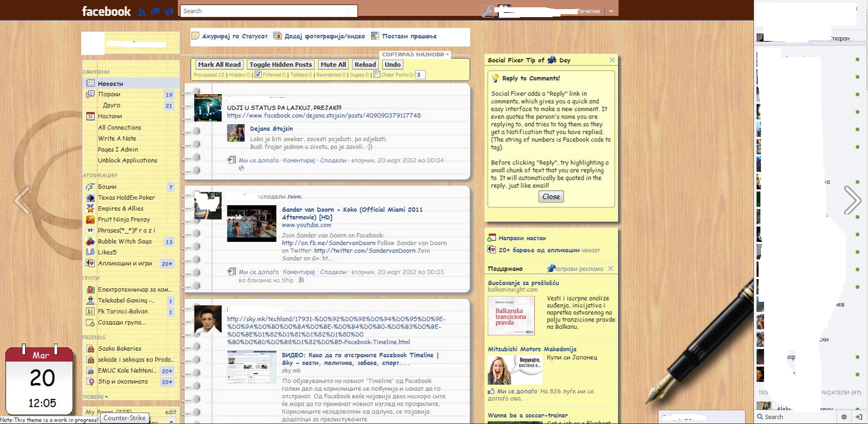Image resolution: width=868 pixels, height=424 pixels.
Task: Click the Боцни pokes icon
Action: click(90, 186)
